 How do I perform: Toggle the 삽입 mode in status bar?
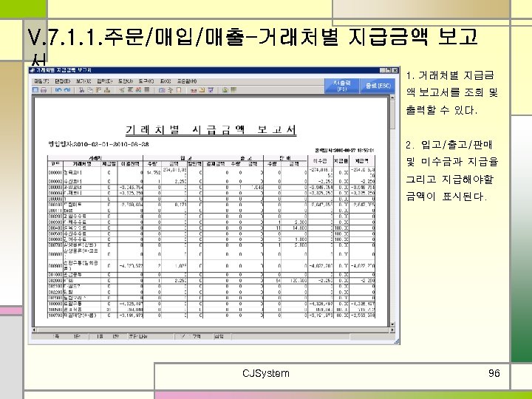[x=219, y=337]
